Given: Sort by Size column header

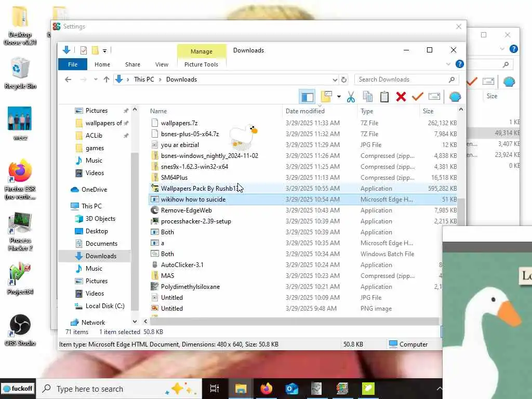Looking at the screenshot, I should (x=428, y=111).
